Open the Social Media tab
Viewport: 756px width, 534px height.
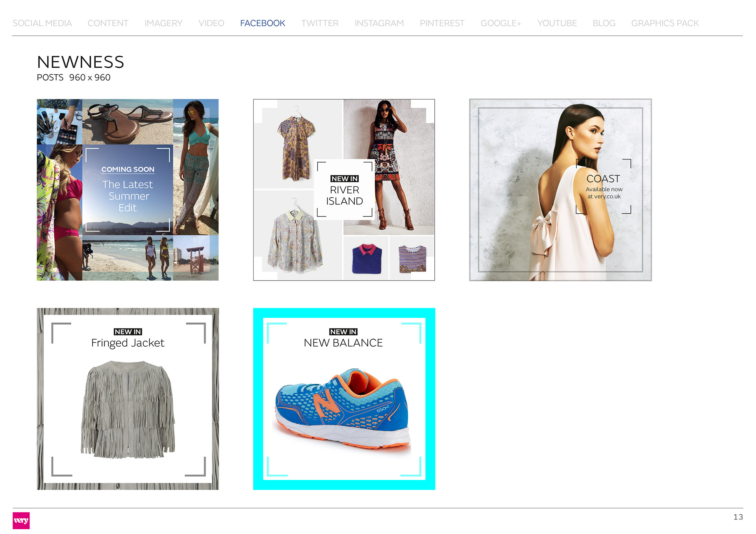point(42,23)
